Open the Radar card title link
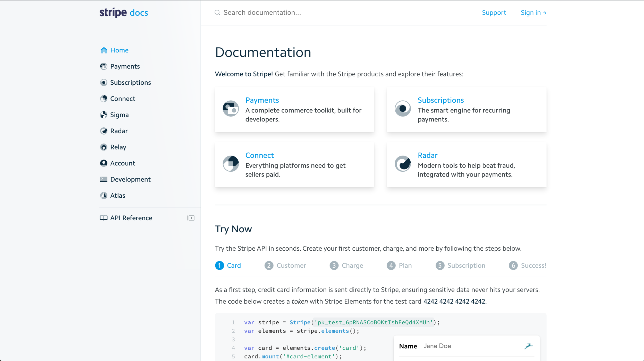 coord(427,155)
